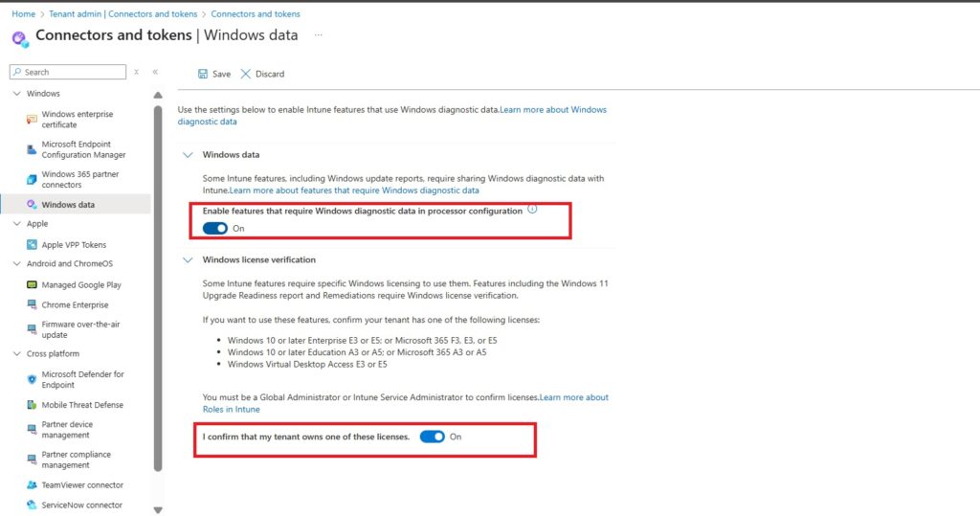Collapse the Apple sidebar group
The width and height of the screenshot is (980, 516).
pos(17,223)
